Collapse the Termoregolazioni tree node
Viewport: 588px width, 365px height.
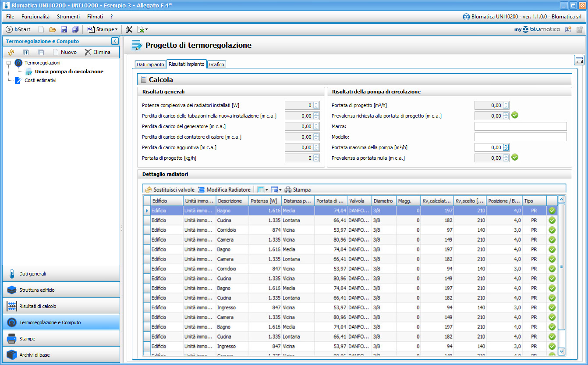click(9, 63)
